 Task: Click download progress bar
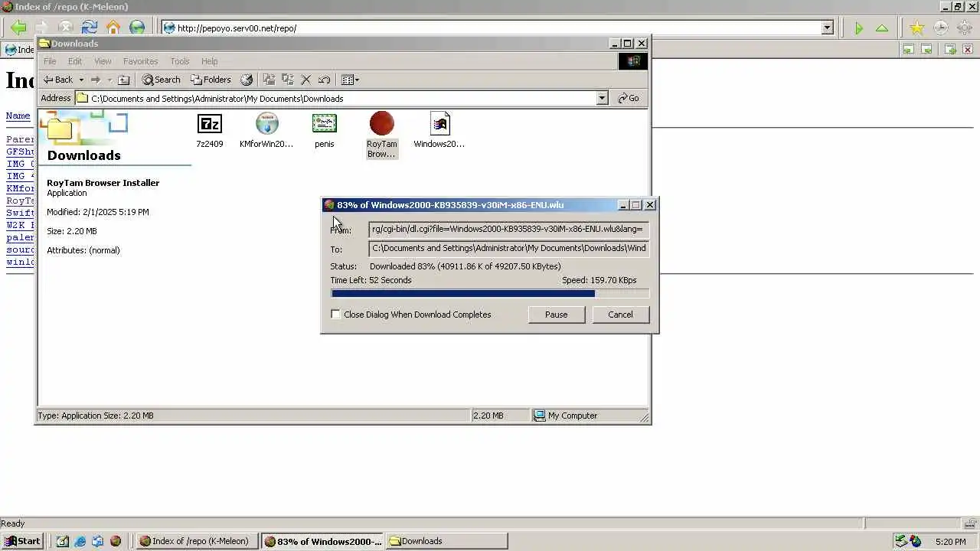coord(490,294)
